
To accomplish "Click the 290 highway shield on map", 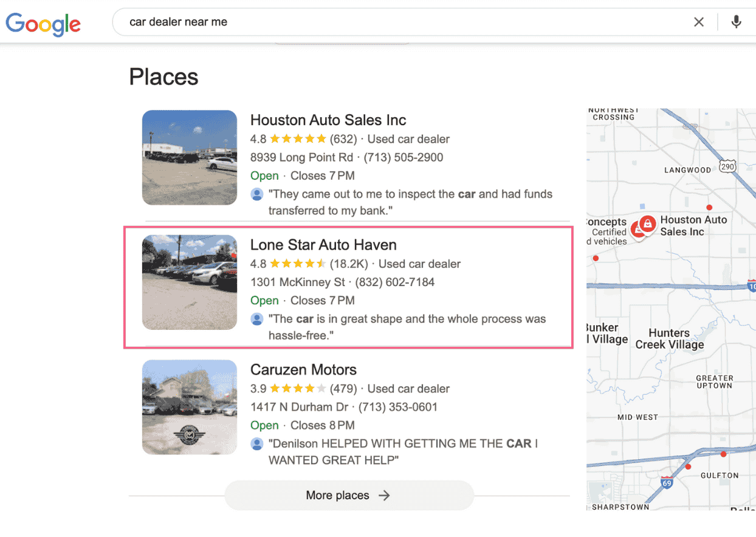I will pyautogui.click(x=727, y=166).
